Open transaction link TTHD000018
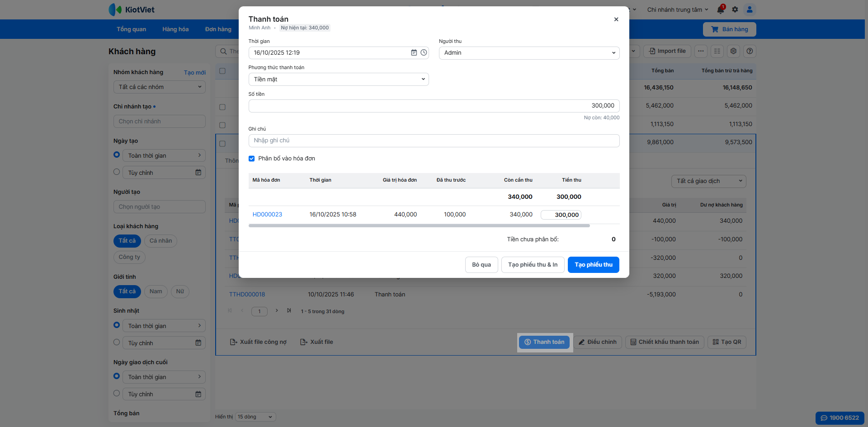 [x=247, y=295]
